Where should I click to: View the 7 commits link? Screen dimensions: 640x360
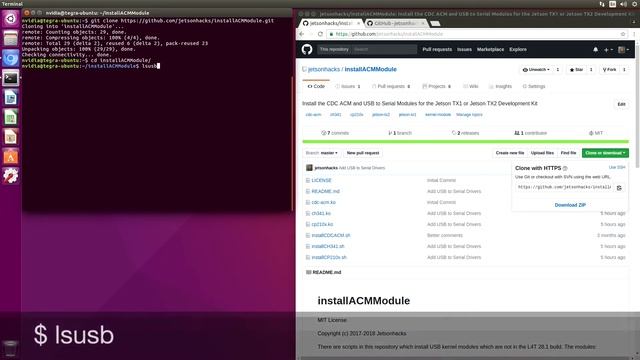click(335, 133)
